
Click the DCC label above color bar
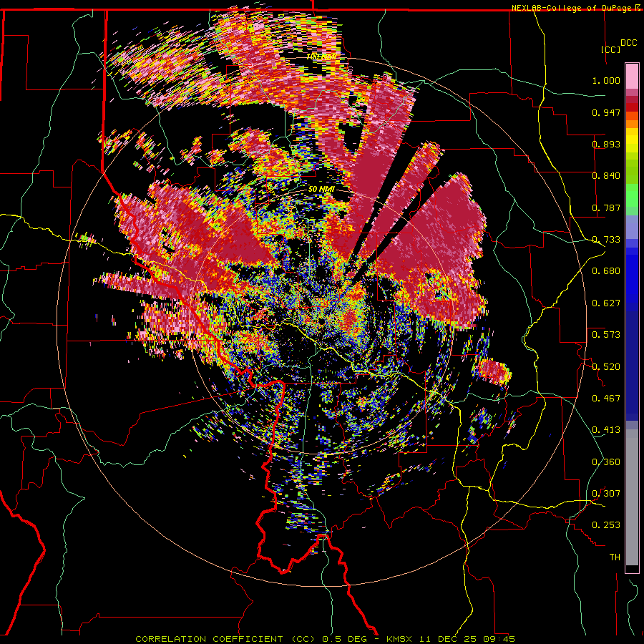628,43
